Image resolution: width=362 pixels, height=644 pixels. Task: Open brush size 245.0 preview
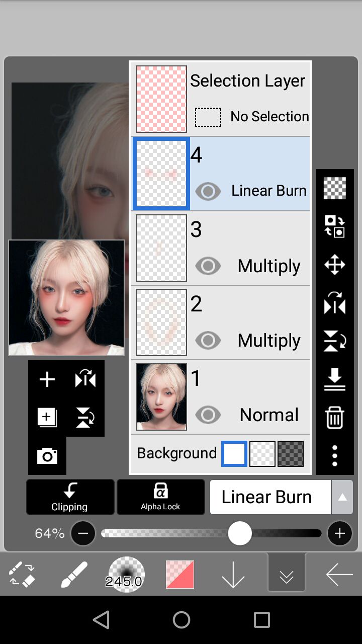coord(126,574)
